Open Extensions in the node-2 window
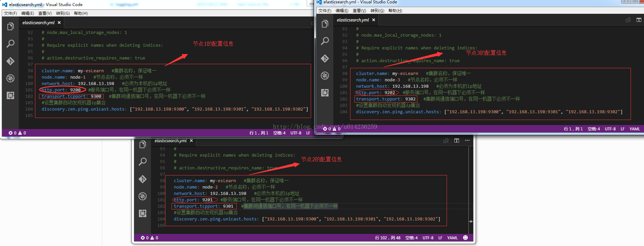The width and height of the screenshot is (644, 246). 143,213
